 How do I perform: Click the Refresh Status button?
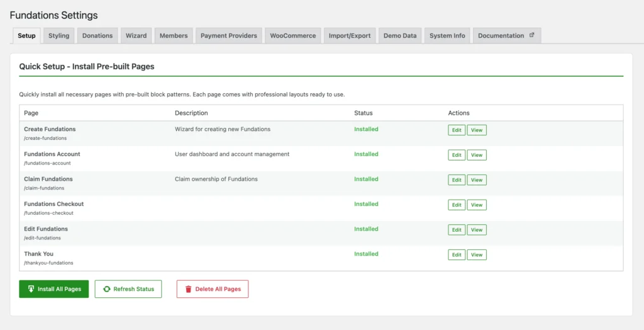(128, 289)
